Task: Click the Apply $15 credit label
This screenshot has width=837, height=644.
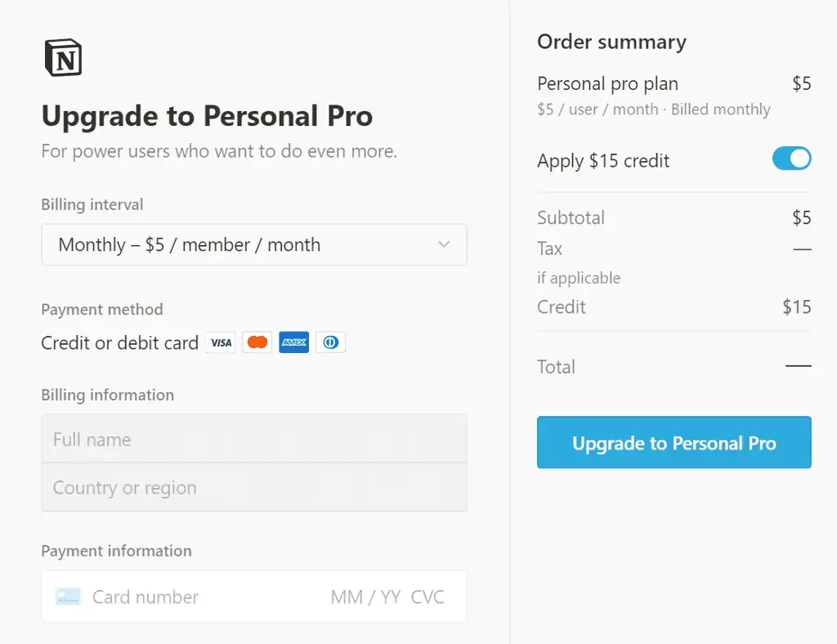Action: (603, 161)
